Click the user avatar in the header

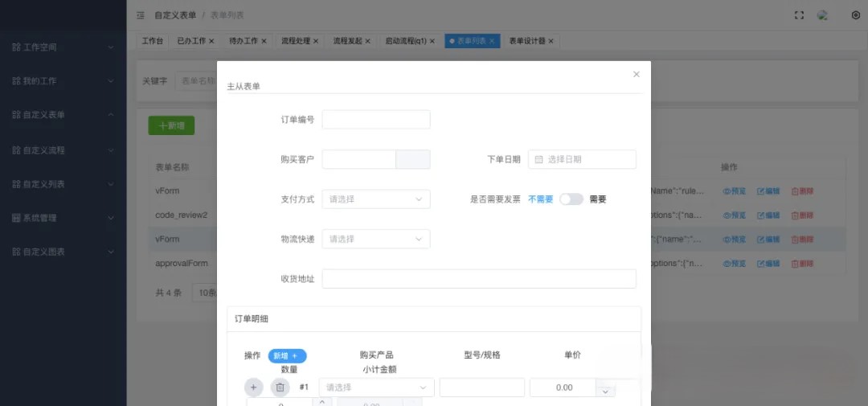[x=822, y=15]
